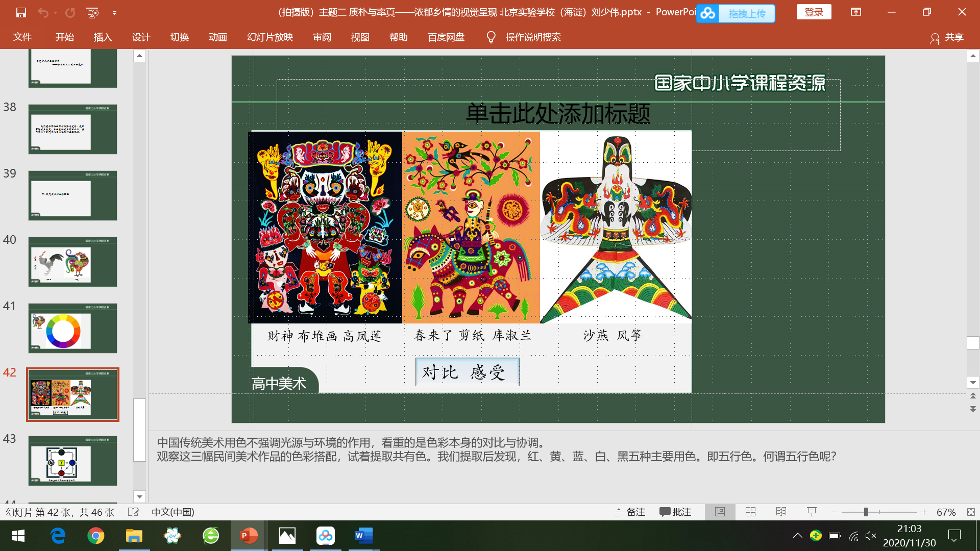
Task: Open Customize Quick Access Toolbar dropdown
Action: click(x=114, y=12)
